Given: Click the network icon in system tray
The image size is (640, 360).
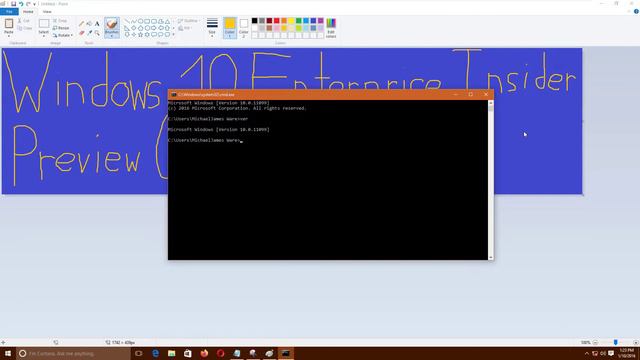Looking at the screenshot, I should pyautogui.click(x=595, y=353).
